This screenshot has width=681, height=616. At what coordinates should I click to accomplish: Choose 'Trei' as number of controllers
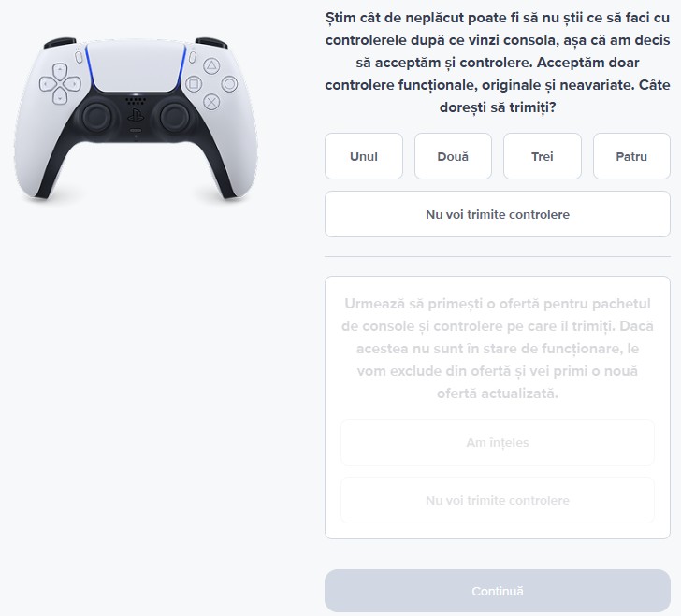(x=543, y=156)
